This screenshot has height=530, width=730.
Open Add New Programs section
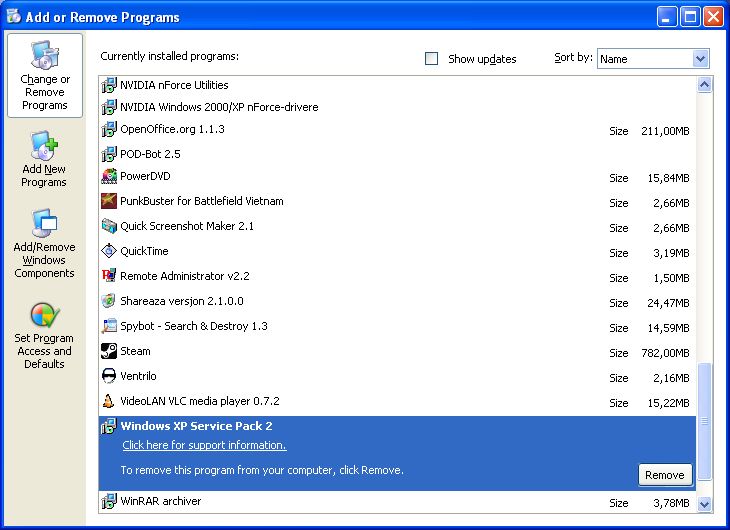point(44,159)
